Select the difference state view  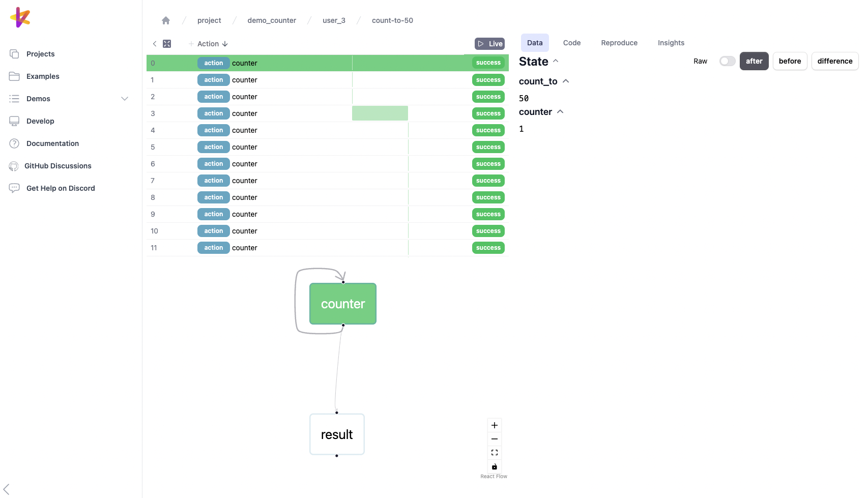[x=835, y=61]
